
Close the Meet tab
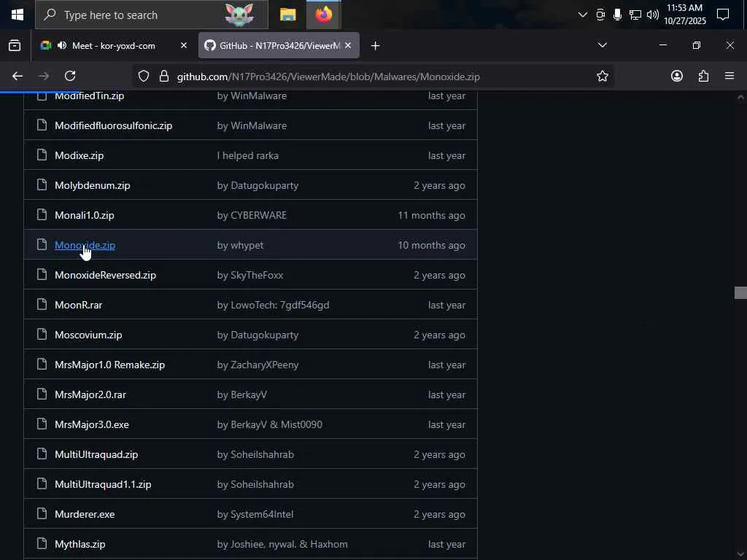(184, 46)
